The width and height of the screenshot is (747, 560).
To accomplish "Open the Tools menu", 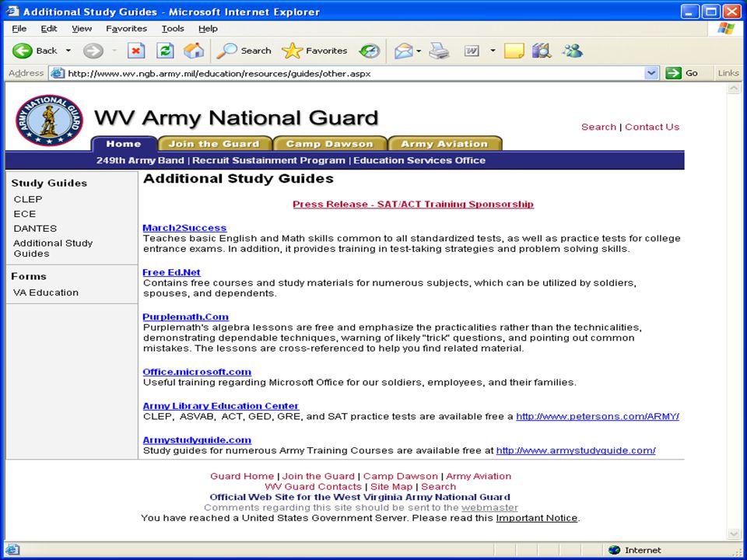I will (173, 29).
